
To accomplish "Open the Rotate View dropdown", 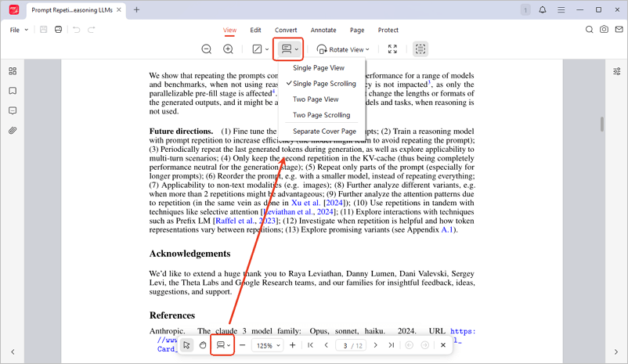I will 343,49.
